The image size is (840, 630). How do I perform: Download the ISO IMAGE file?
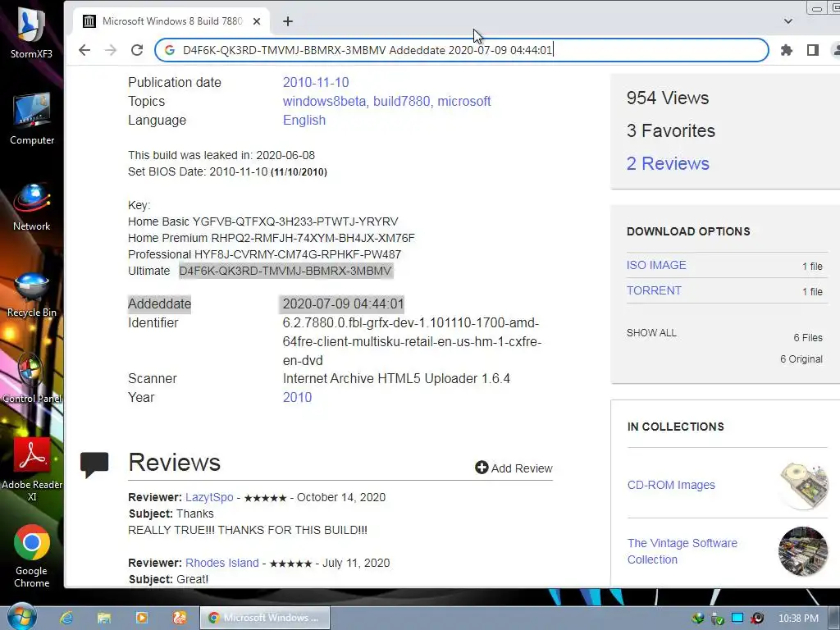pos(655,265)
